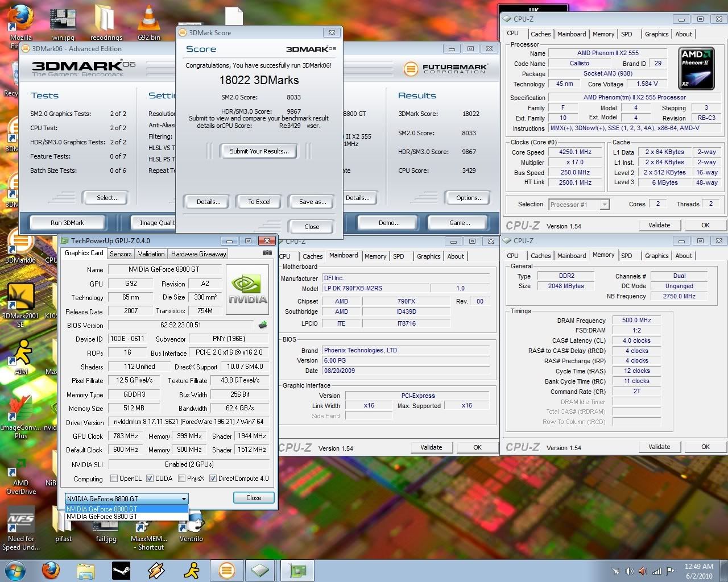This screenshot has height=582, width=728.
Task: Click the 3DMark06 orange taskbar icon
Action: (226, 570)
